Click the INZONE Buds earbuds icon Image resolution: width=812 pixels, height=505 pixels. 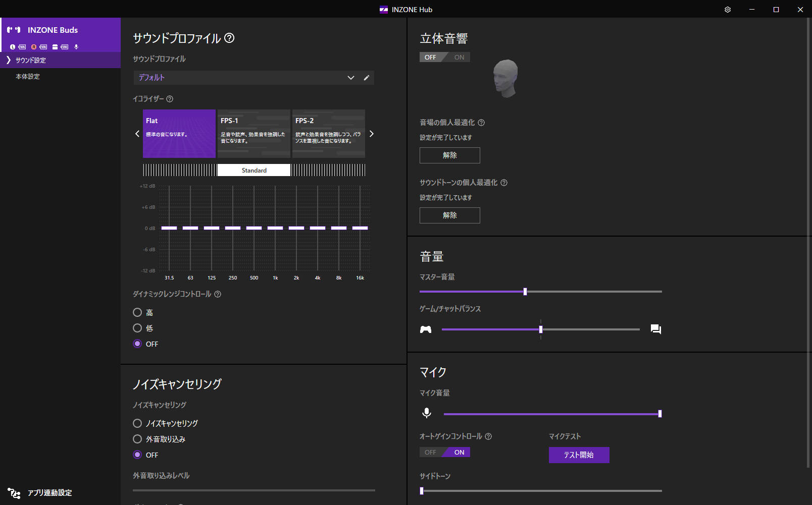pos(14,30)
